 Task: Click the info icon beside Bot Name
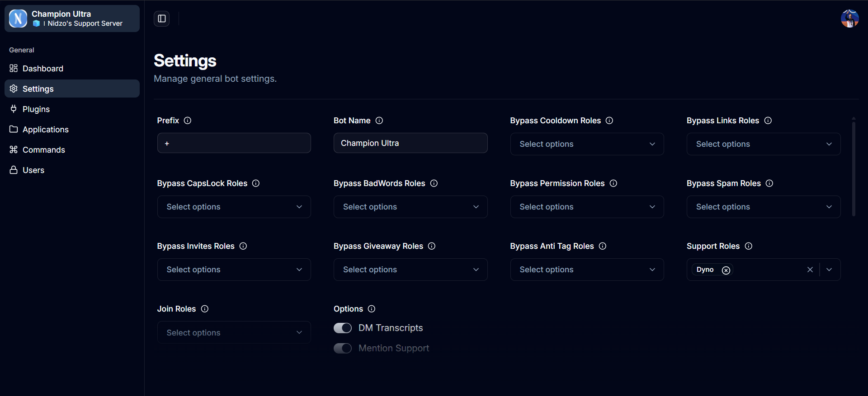pyautogui.click(x=379, y=121)
